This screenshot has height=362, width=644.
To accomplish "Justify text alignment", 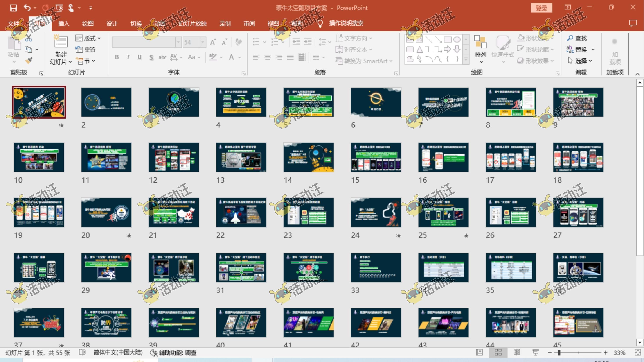I will click(290, 57).
